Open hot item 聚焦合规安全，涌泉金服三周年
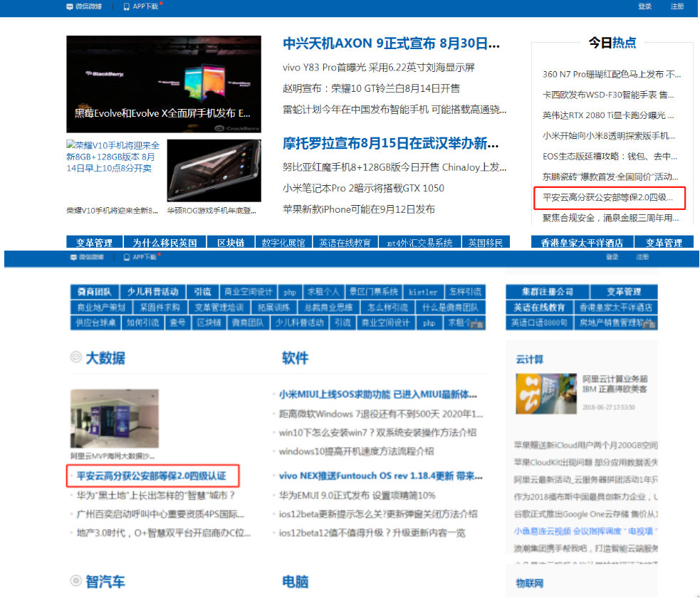700x598 pixels. pos(610,218)
